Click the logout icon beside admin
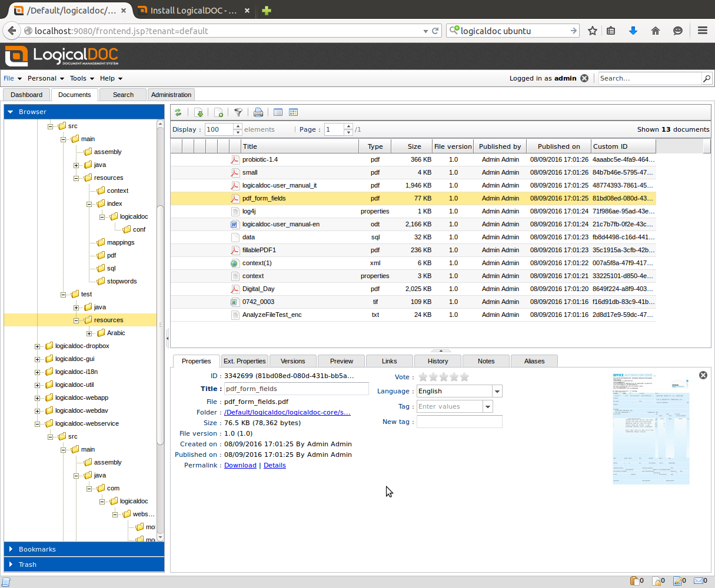This screenshot has width=715, height=588. tap(584, 78)
